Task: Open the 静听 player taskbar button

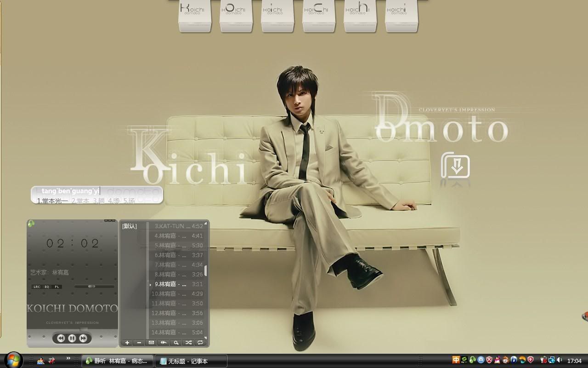Action: pos(117,361)
